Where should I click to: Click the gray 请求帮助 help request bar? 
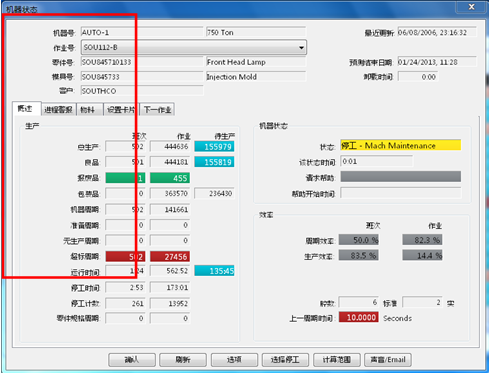[x=400, y=177]
